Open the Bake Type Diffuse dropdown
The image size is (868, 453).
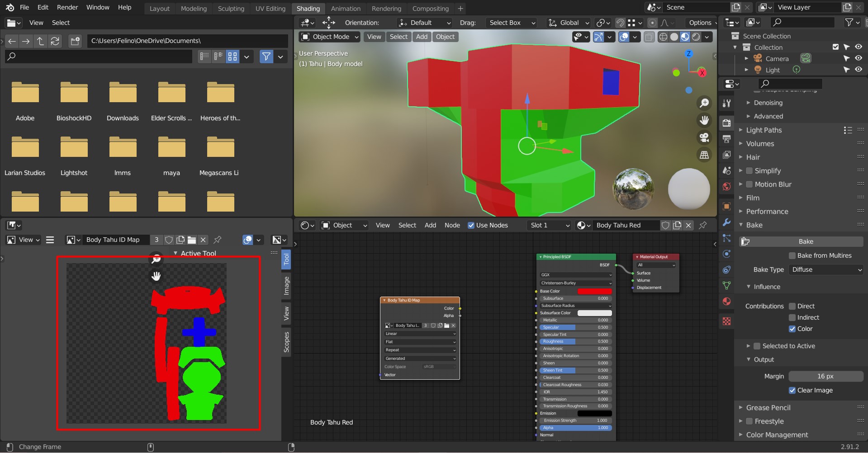(x=826, y=269)
